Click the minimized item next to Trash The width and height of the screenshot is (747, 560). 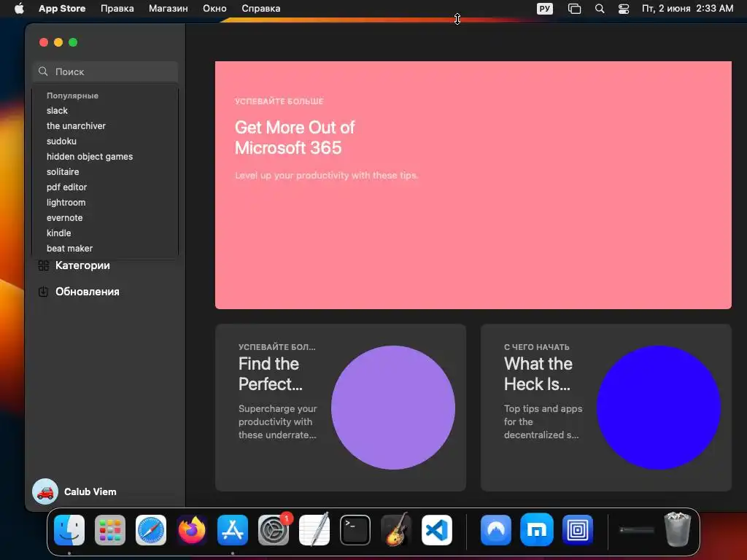[636, 530]
